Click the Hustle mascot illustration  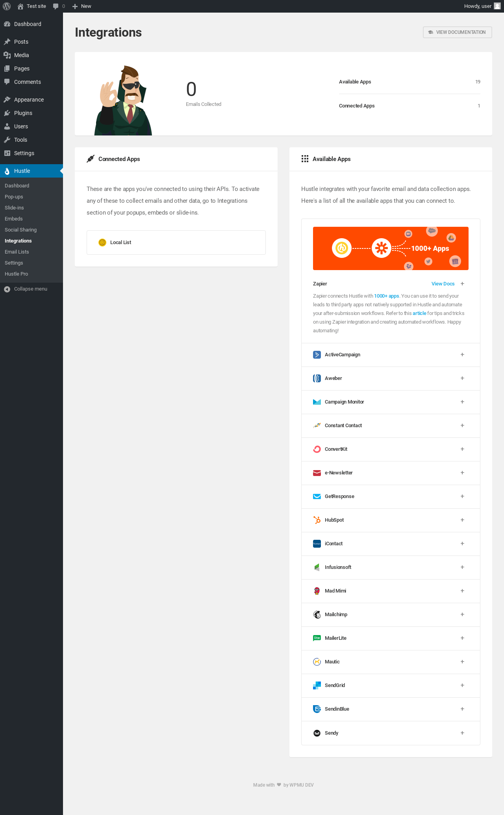click(x=123, y=100)
